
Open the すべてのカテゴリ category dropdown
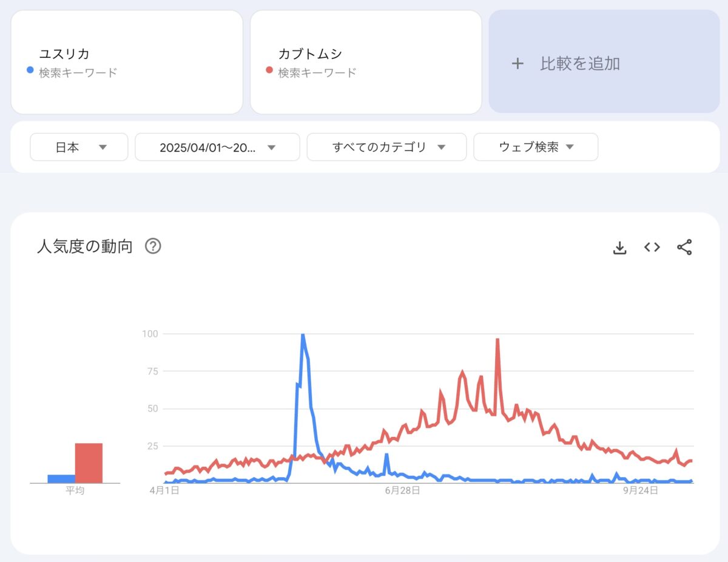386,147
